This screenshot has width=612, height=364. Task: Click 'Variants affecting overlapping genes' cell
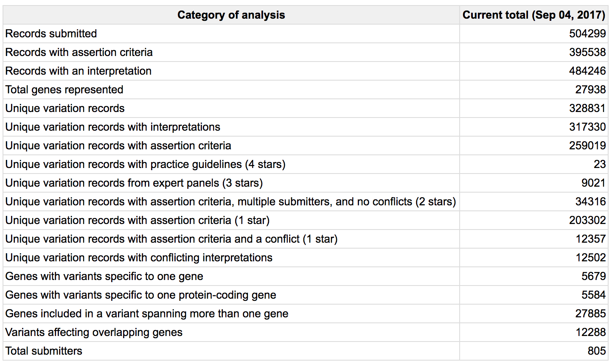(x=94, y=332)
